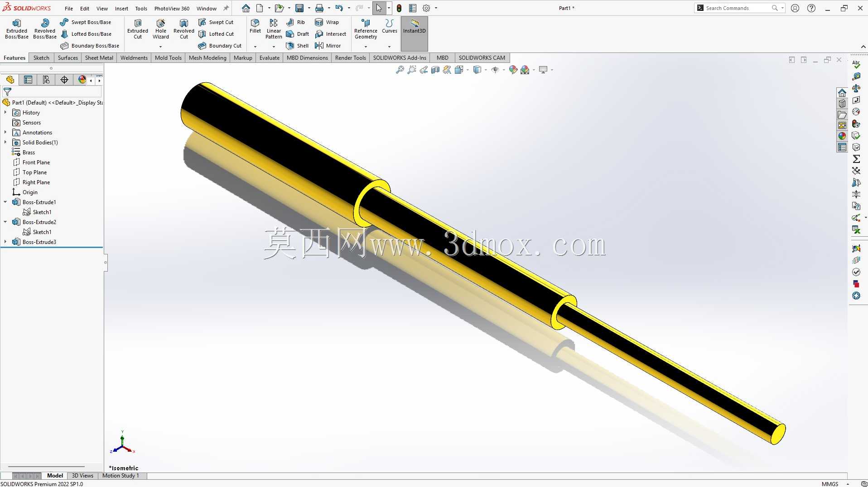The width and height of the screenshot is (868, 487).
Task: Expand the Boss-Extrude3 feature
Action: (5, 242)
